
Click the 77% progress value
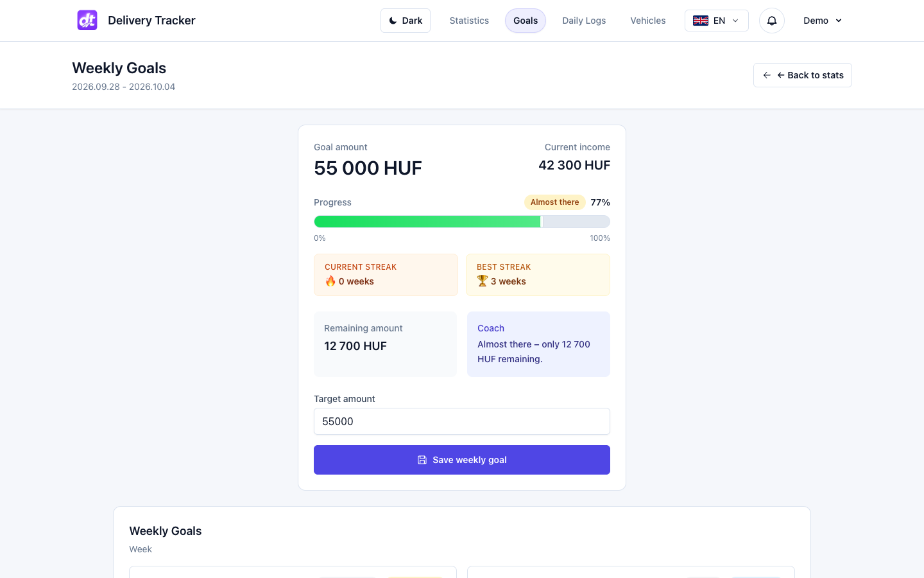(x=601, y=202)
